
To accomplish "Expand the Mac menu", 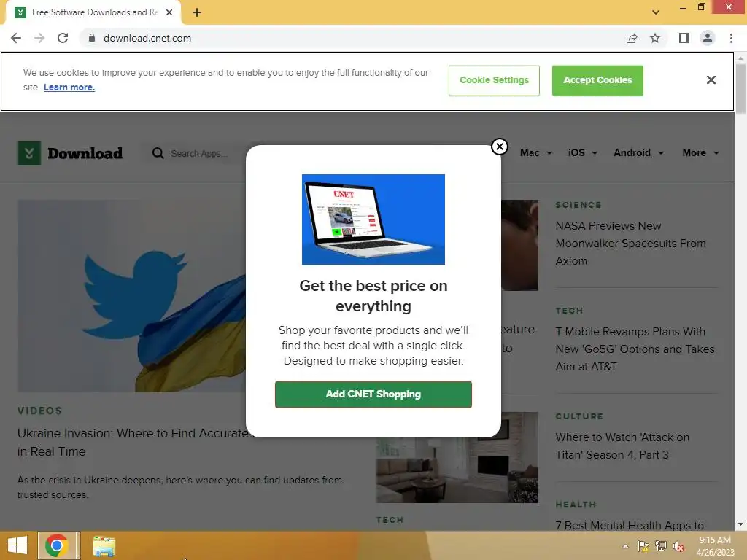I will coord(536,153).
